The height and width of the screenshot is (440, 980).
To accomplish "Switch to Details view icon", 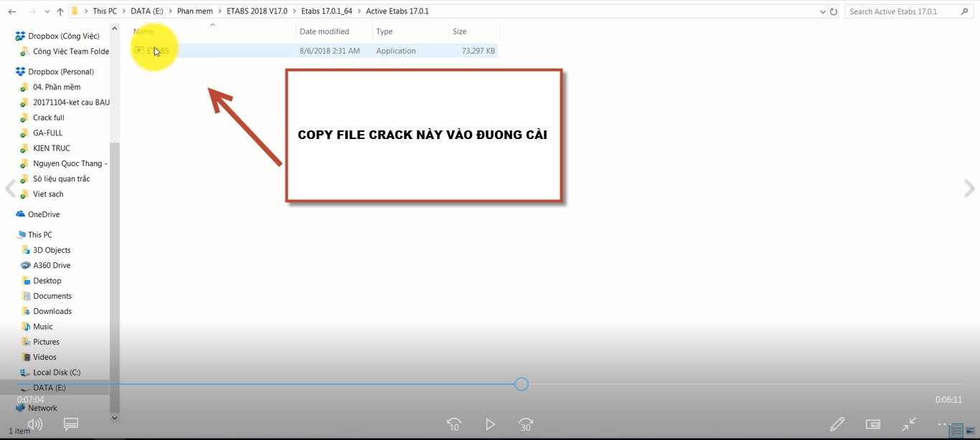I will click(956, 431).
